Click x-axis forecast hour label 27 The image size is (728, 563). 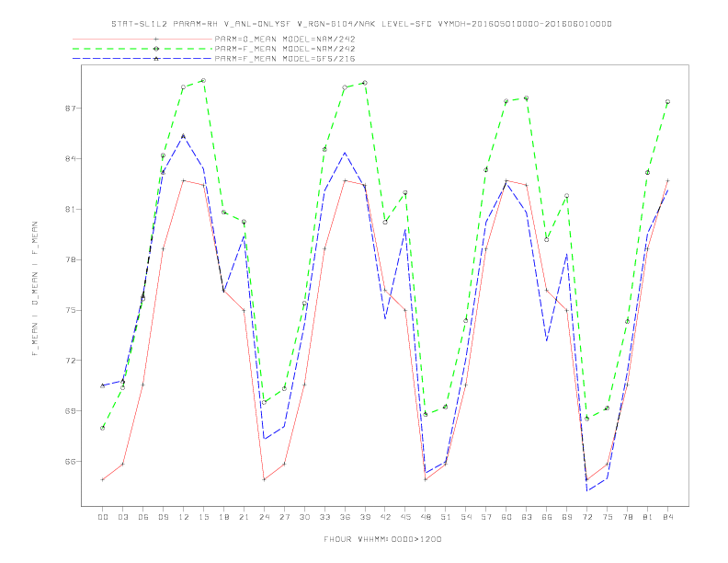pos(284,517)
